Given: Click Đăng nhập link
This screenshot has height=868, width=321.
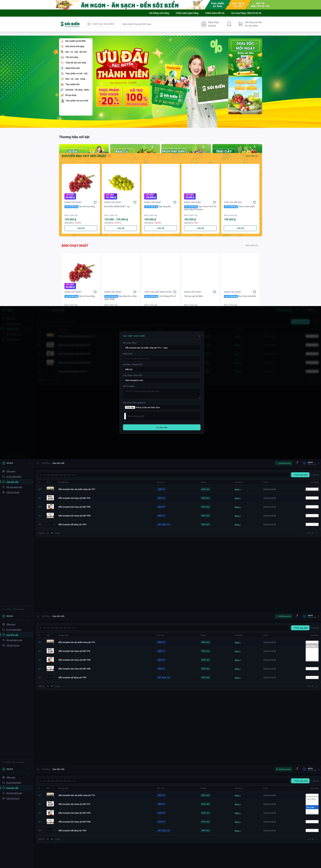Looking at the screenshot, I should 213,22.
